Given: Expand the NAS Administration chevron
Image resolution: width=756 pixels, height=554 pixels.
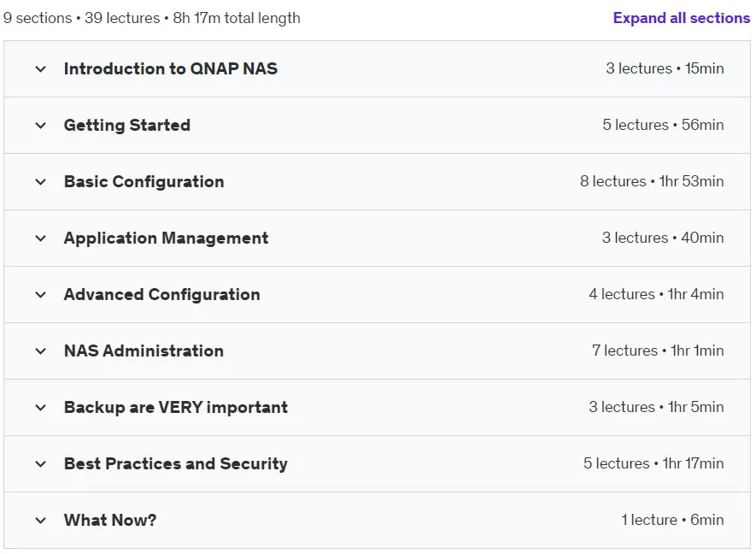Looking at the screenshot, I should click(41, 351).
